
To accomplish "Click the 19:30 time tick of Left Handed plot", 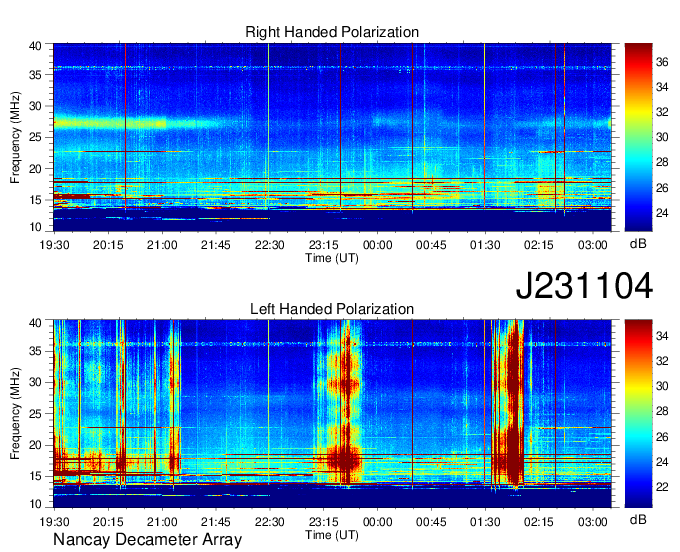I will click(x=54, y=522).
